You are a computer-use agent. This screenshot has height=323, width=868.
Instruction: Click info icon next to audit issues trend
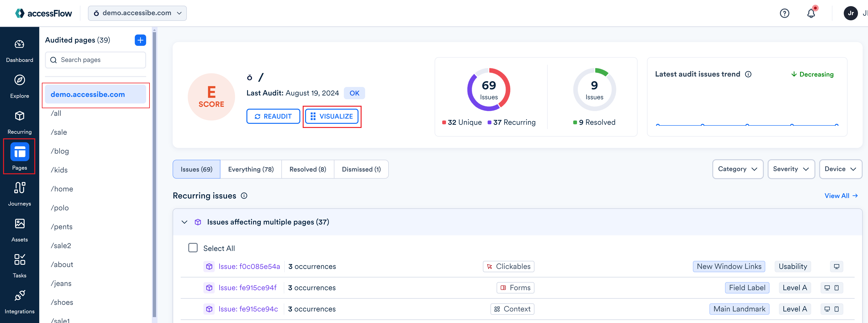748,74
